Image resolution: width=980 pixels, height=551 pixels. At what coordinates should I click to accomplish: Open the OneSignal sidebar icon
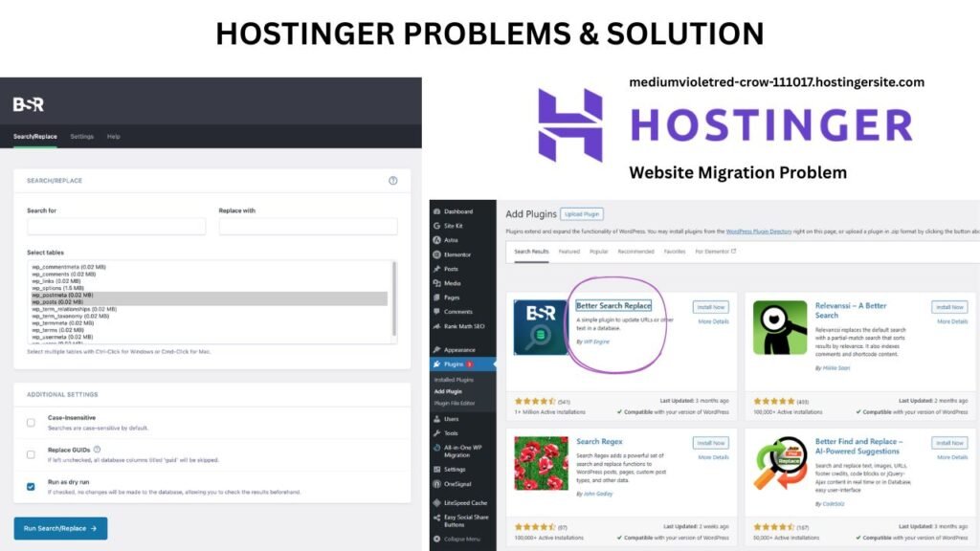pos(457,482)
